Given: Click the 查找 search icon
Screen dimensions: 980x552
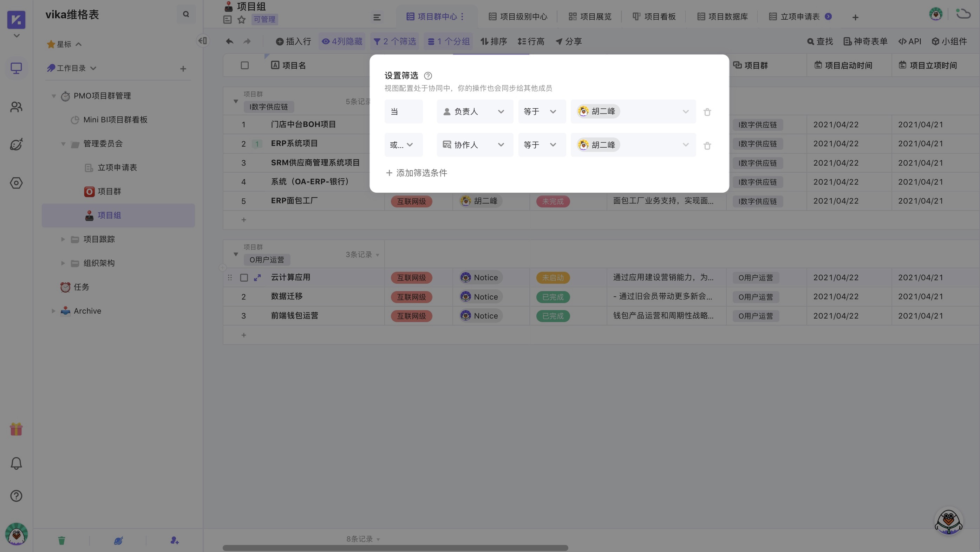Looking at the screenshot, I should [x=811, y=42].
